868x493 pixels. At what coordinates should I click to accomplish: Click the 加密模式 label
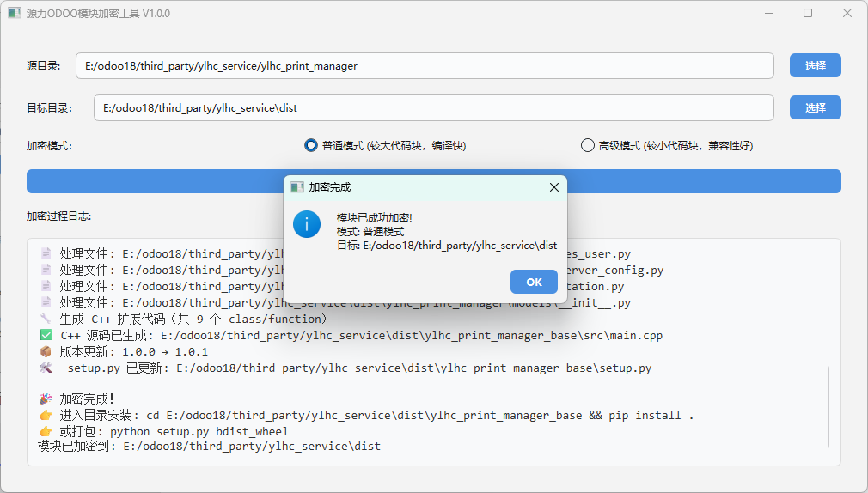pos(49,146)
